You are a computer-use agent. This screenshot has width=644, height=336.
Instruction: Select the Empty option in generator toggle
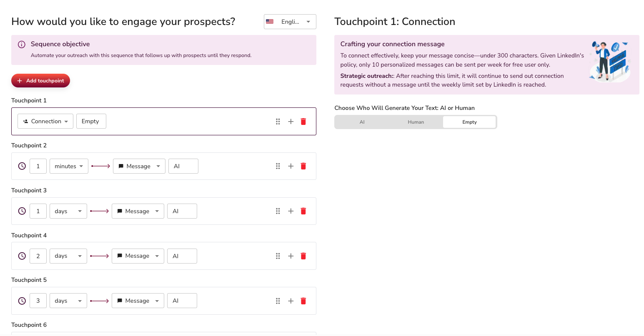coord(469,122)
